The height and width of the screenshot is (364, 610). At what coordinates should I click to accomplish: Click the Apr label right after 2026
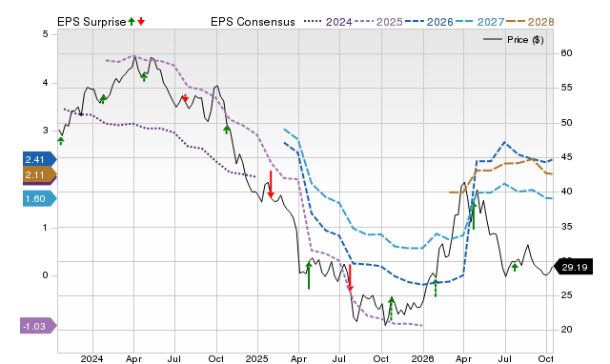[x=464, y=358]
